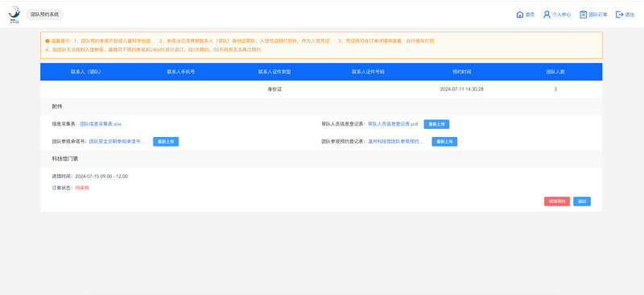Re-upload the 团队参观承诺书 file
The height and width of the screenshot is (295, 644).
tap(166, 142)
